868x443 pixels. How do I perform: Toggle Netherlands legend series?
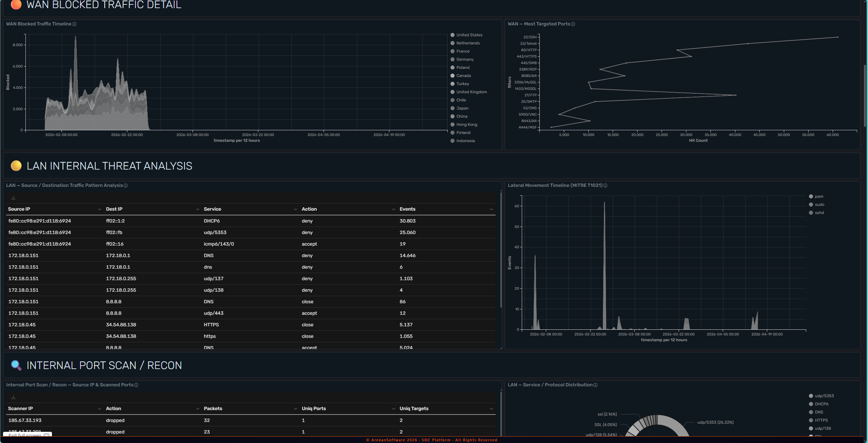465,43
